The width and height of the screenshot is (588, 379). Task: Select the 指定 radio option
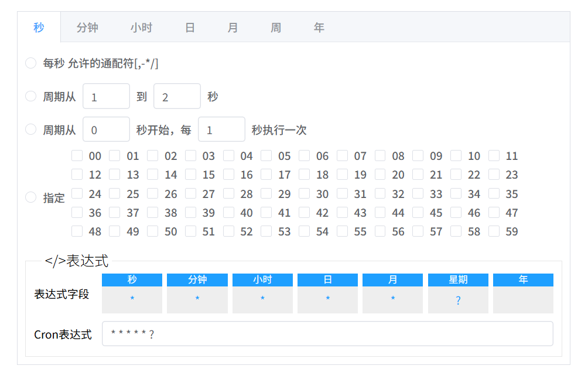coord(30,197)
